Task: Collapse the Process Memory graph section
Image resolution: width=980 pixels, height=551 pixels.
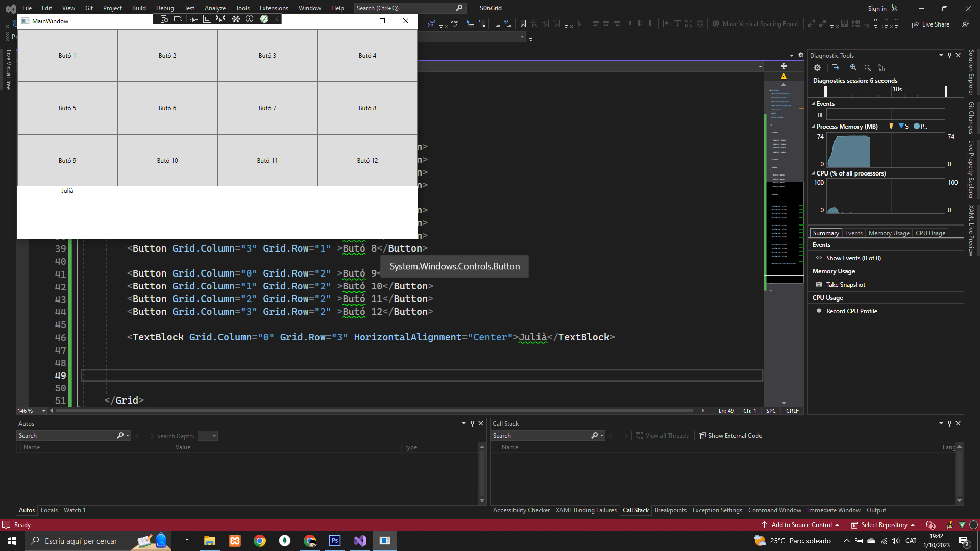Action: 813,127
